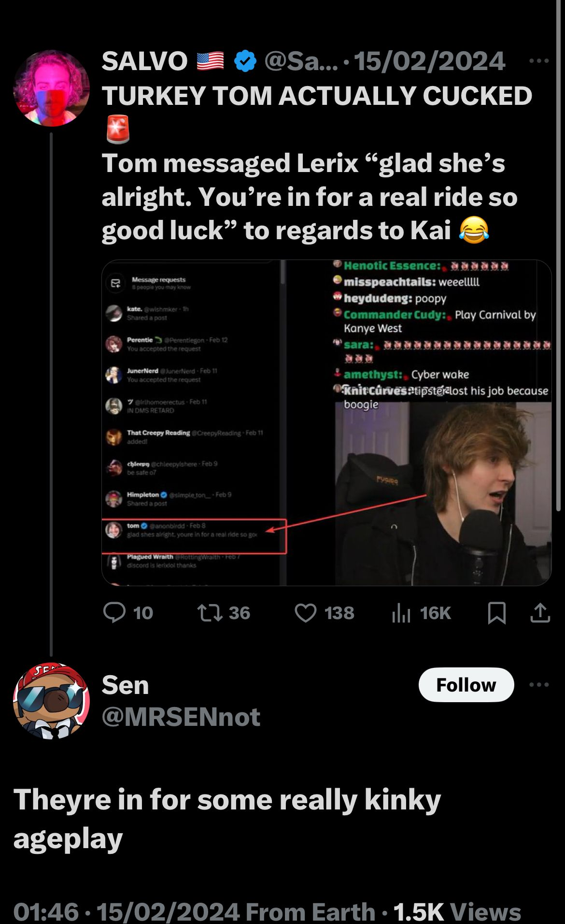The width and height of the screenshot is (565, 924).
Task: Open more options on SALVO's tweet
Action: (539, 61)
